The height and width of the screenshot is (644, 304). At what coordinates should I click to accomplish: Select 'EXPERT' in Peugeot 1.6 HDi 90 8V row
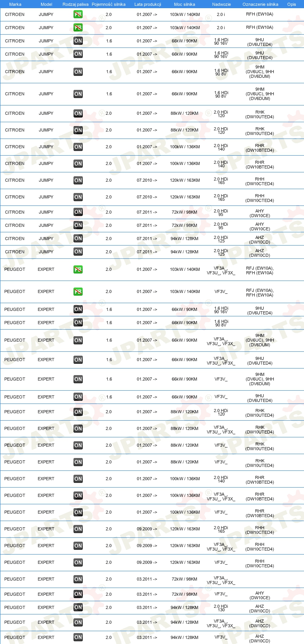click(46, 323)
